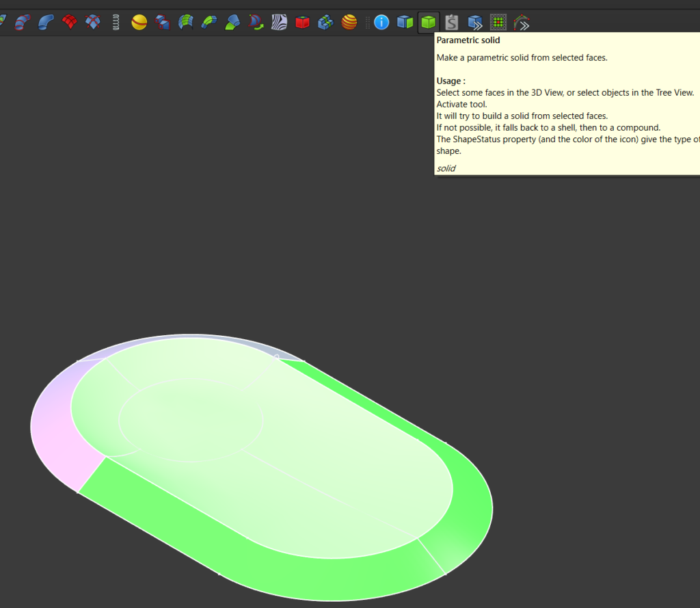Click the toolbar grip handle before info icon
This screenshot has height=608, width=700.
point(367,23)
